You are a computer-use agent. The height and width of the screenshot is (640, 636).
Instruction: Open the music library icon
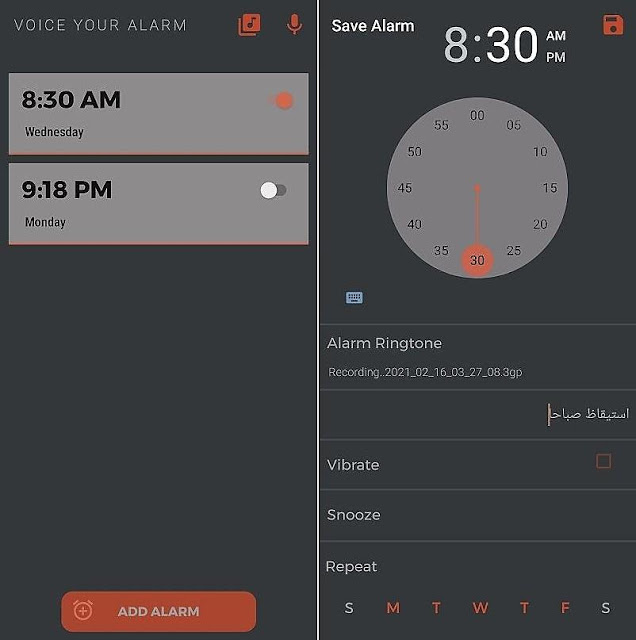tap(249, 25)
